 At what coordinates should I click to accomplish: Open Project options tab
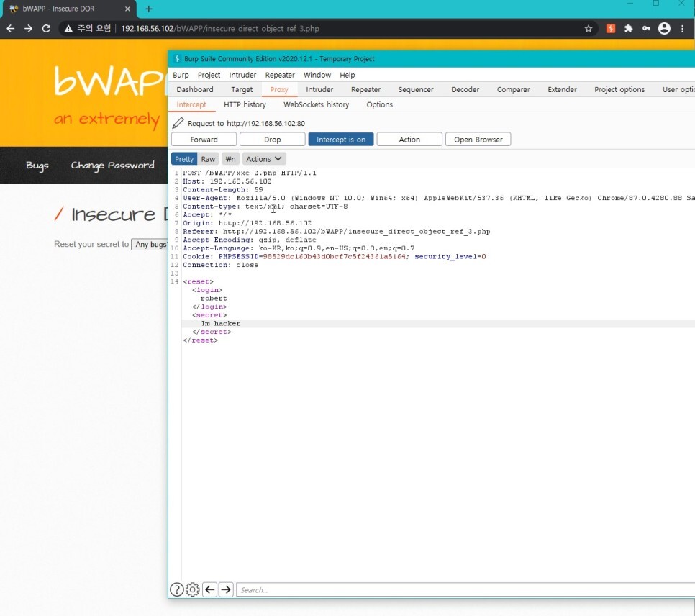click(619, 89)
